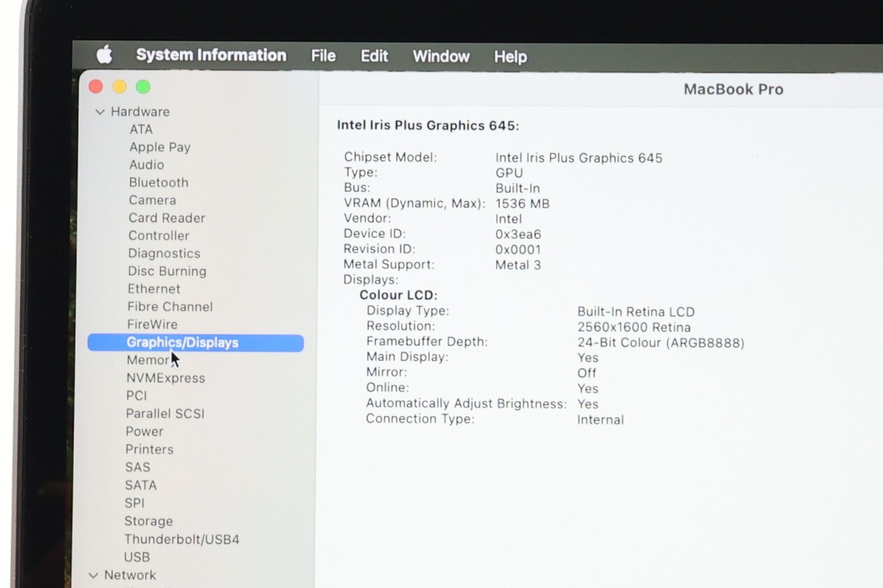883x588 pixels.
Task: Open the Edit menu
Action: (x=374, y=56)
